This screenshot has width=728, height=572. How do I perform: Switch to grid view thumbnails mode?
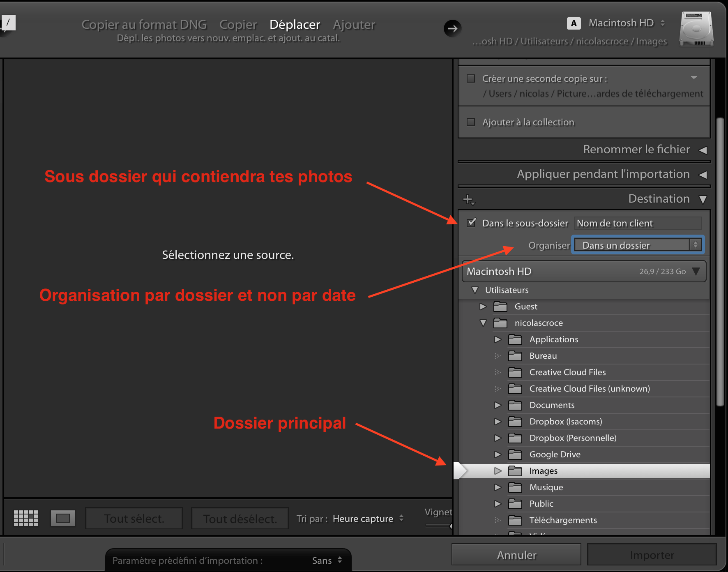click(25, 518)
